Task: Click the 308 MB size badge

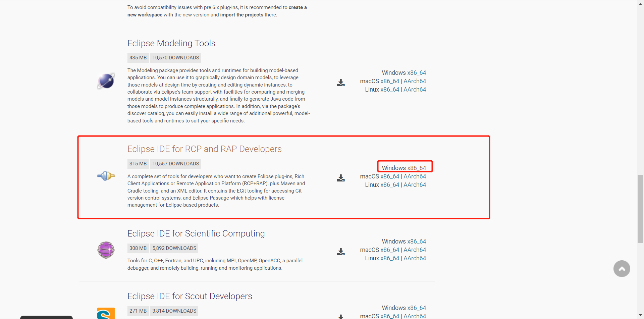Action: pyautogui.click(x=138, y=248)
